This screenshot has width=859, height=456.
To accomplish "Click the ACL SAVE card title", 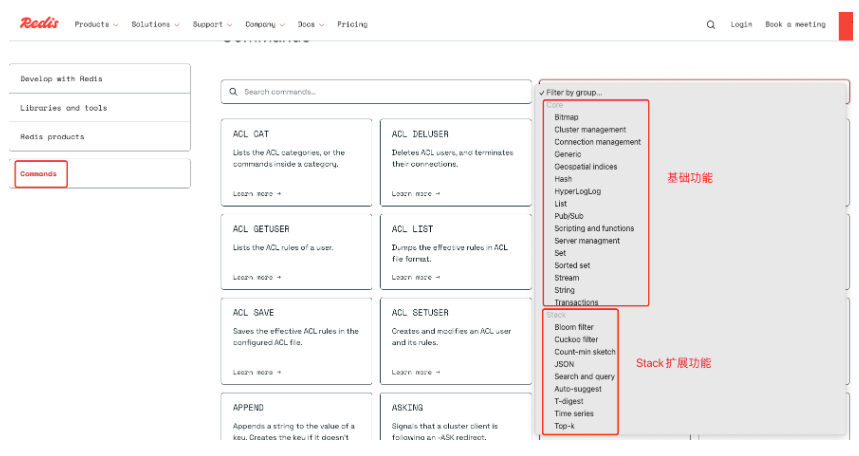I will pos(253,312).
